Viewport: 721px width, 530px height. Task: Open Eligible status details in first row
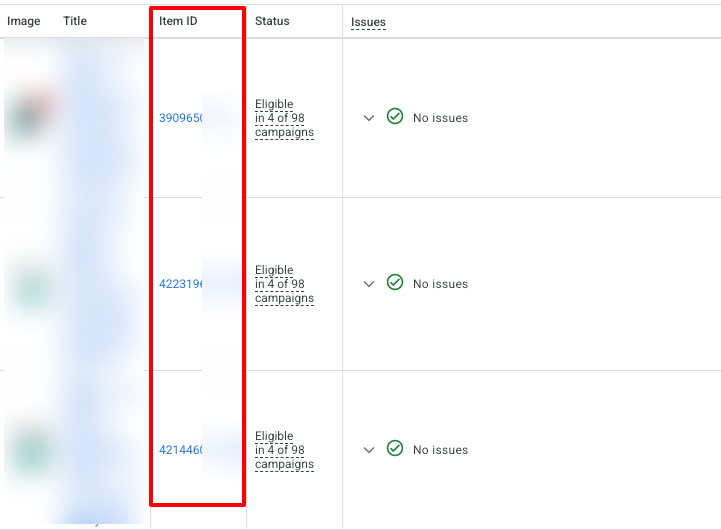click(284, 118)
